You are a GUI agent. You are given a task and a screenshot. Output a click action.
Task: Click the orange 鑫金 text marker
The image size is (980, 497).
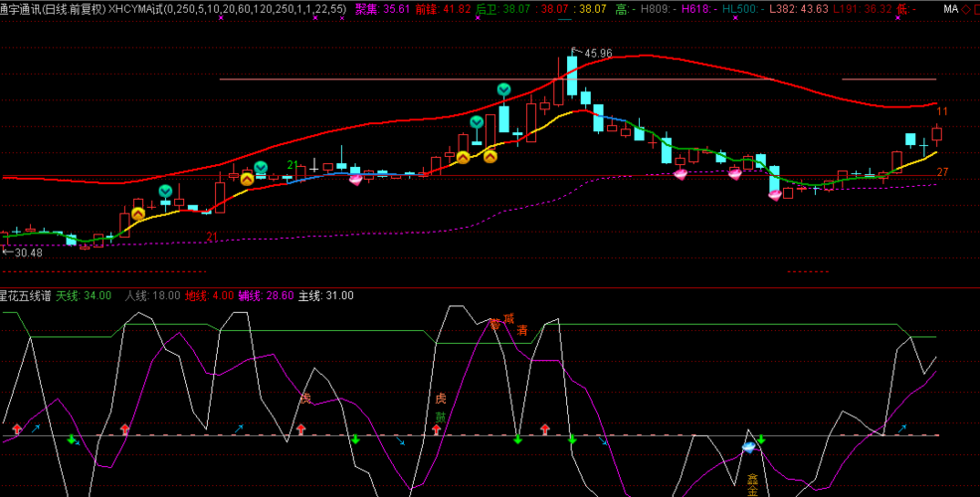coord(753,484)
